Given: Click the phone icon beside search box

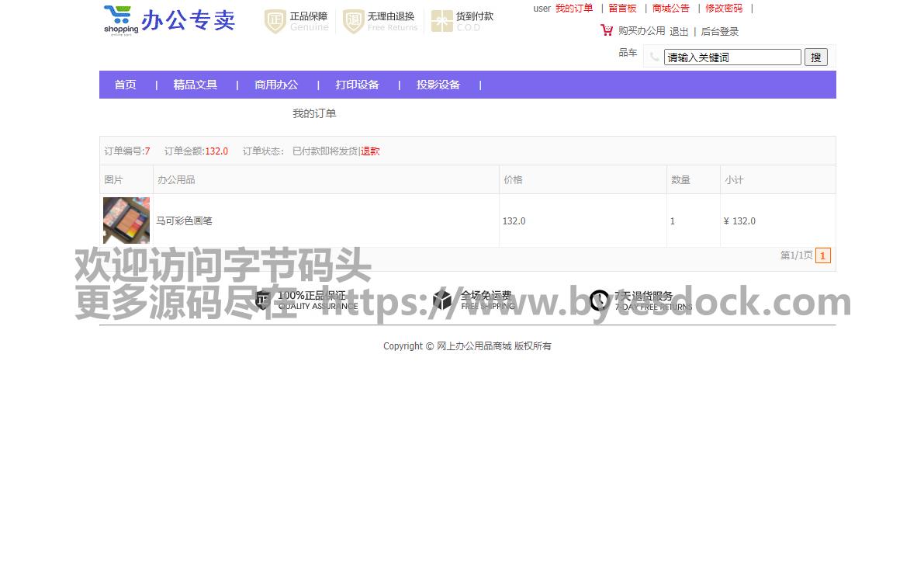Looking at the screenshot, I should coord(654,57).
